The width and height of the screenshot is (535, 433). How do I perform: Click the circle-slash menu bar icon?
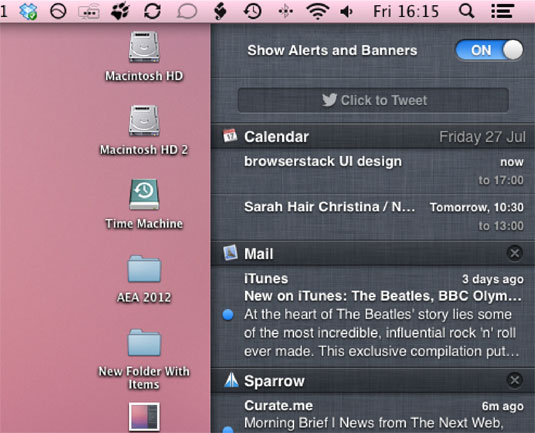58,11
